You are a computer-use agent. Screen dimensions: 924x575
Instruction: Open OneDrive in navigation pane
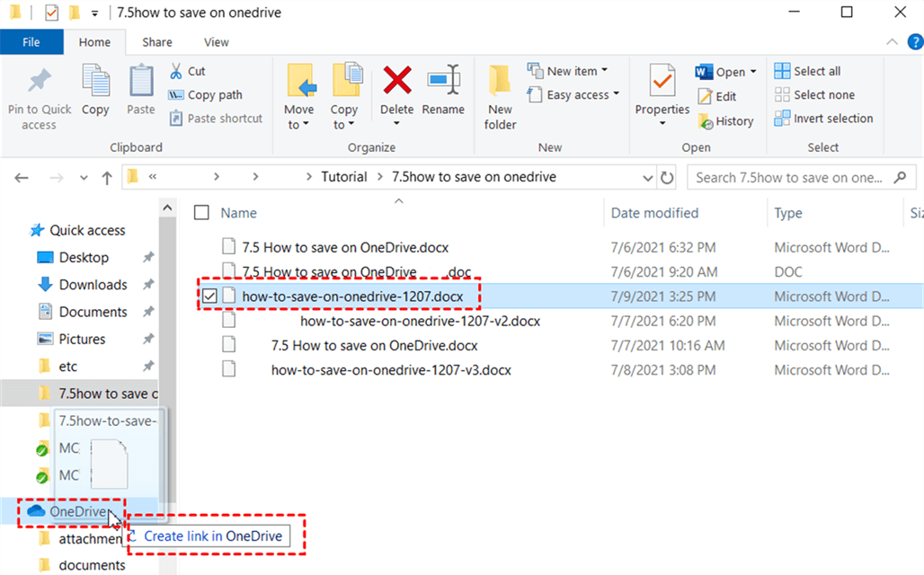tap(78, 511)
